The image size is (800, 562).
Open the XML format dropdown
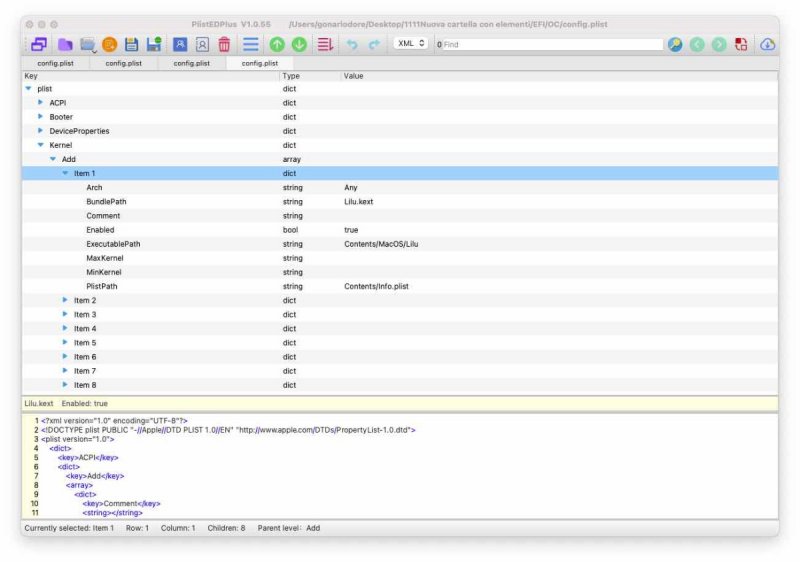[x=411, y=44]
